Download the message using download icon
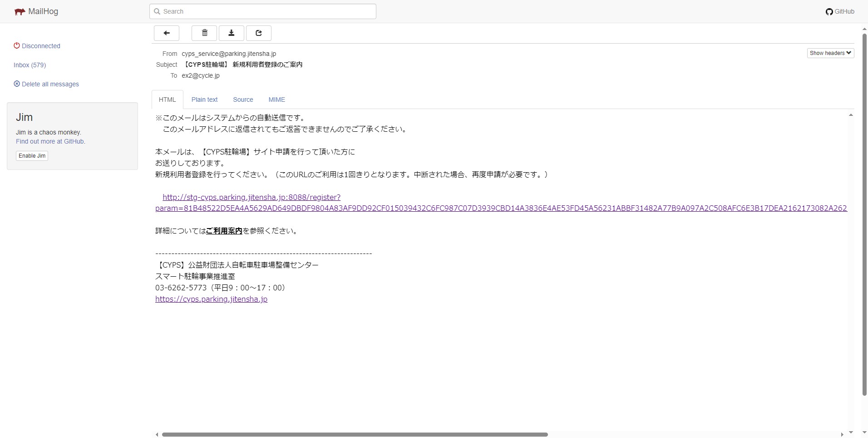The width and height of the screenshot is (868, 438). [232, 33]
